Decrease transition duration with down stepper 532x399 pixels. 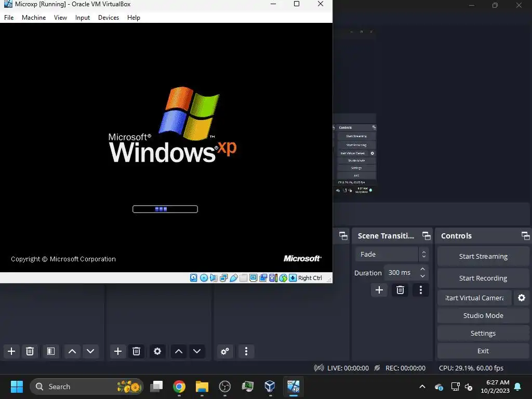pos(423,276)
